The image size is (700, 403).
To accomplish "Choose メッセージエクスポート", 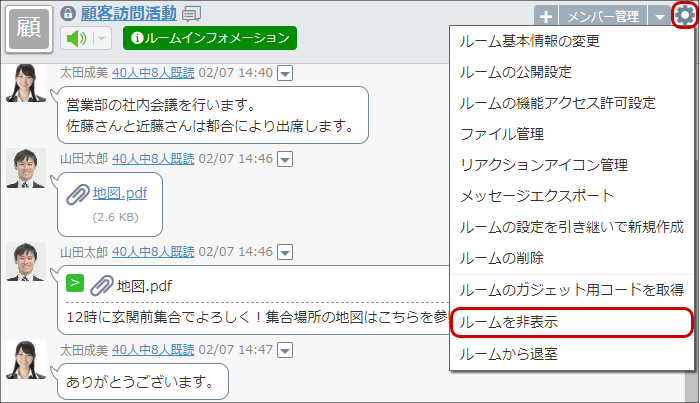I will pos(572,195).
